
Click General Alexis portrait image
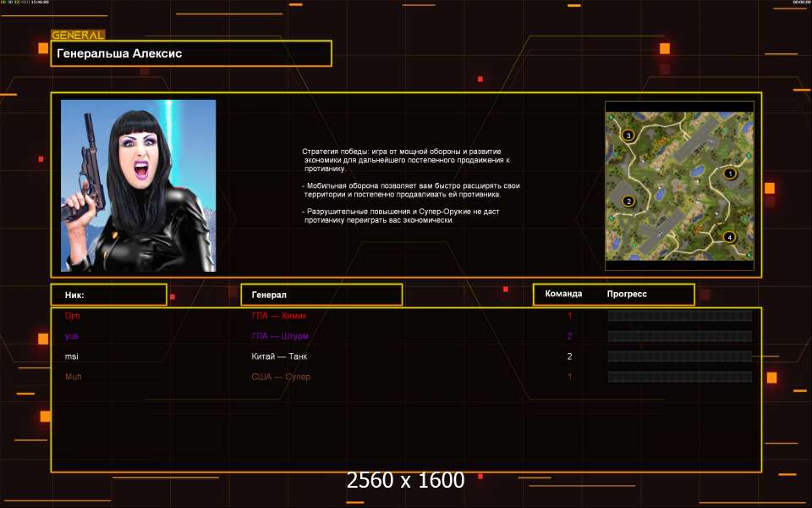tap(138, 185)
